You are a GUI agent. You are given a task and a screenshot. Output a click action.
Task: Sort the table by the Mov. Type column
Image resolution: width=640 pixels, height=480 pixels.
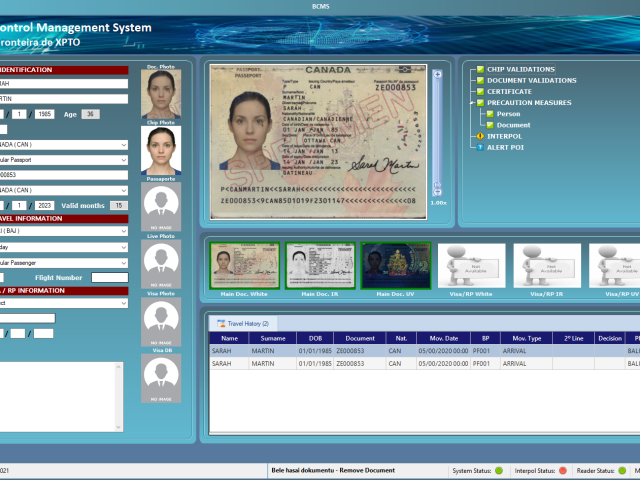(x=527, y=338)
